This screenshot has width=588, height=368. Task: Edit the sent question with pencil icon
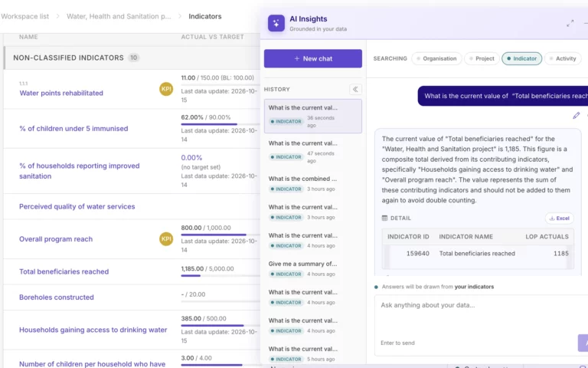tap(576, 116)
